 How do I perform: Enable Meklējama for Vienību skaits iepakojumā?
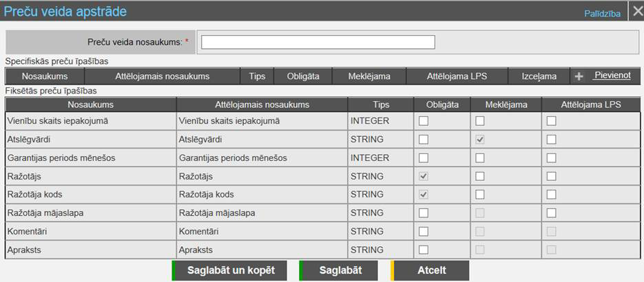[479, 121]
